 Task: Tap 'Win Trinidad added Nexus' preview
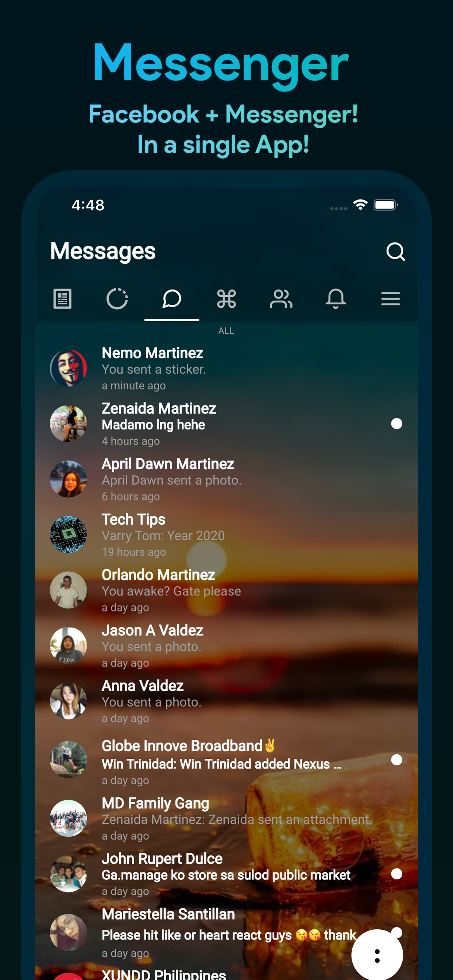coord(221,764)
